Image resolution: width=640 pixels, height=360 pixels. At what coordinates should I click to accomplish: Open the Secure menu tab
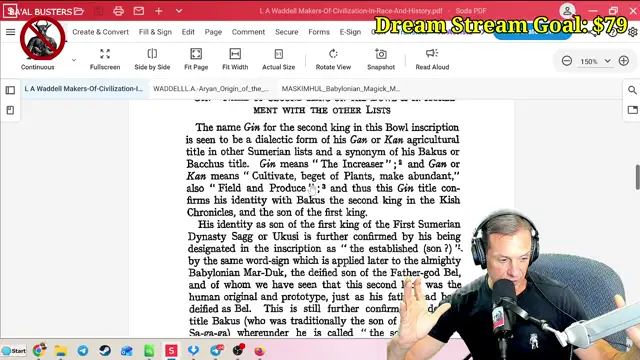point(287,32)
